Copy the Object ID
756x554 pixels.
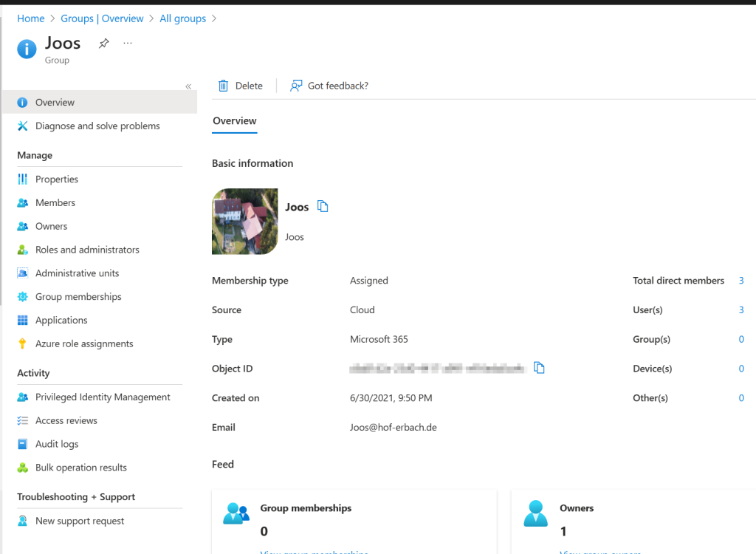point(539,367)
